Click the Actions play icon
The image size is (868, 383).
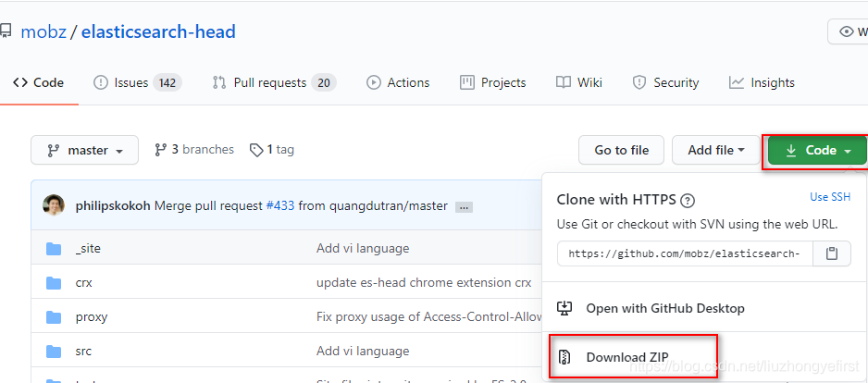click(x=374, y=83)
